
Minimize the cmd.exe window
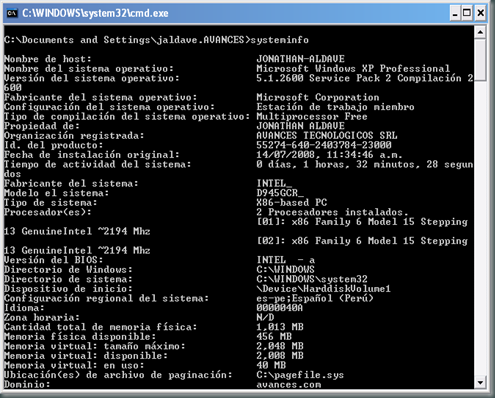pos(455,13)
